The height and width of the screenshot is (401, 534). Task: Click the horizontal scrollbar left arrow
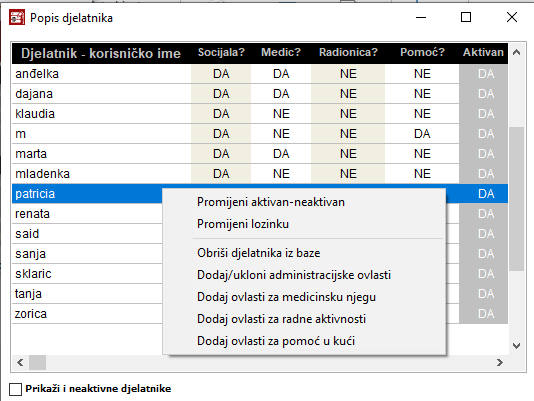[x=20, y=362]
